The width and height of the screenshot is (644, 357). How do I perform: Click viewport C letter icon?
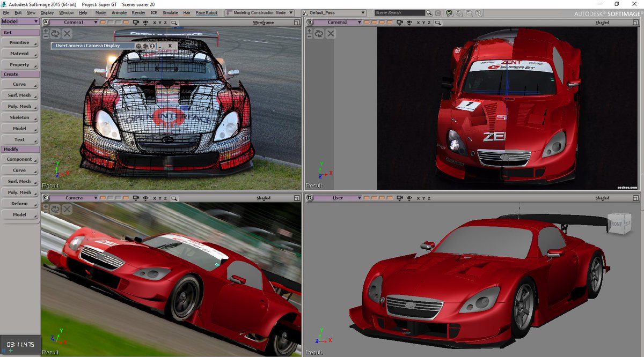[46, 198]
